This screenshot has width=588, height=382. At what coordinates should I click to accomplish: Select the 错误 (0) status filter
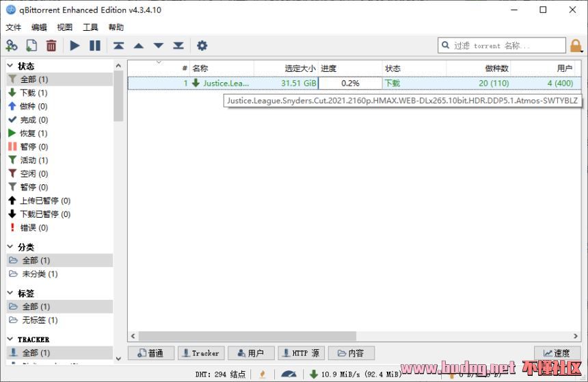[59, 227]
